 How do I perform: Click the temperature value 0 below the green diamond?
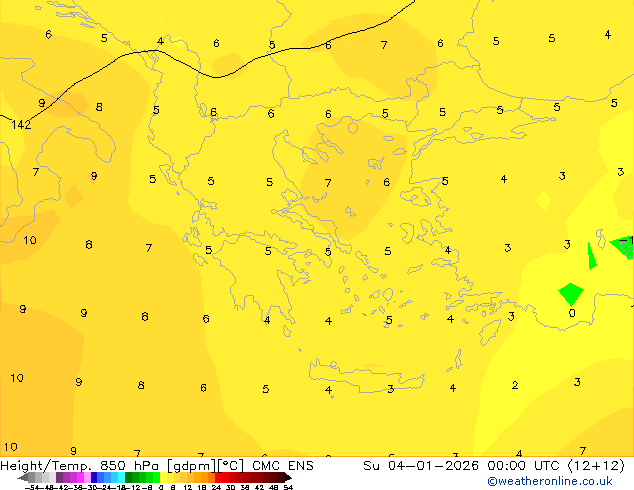(572, 313)
